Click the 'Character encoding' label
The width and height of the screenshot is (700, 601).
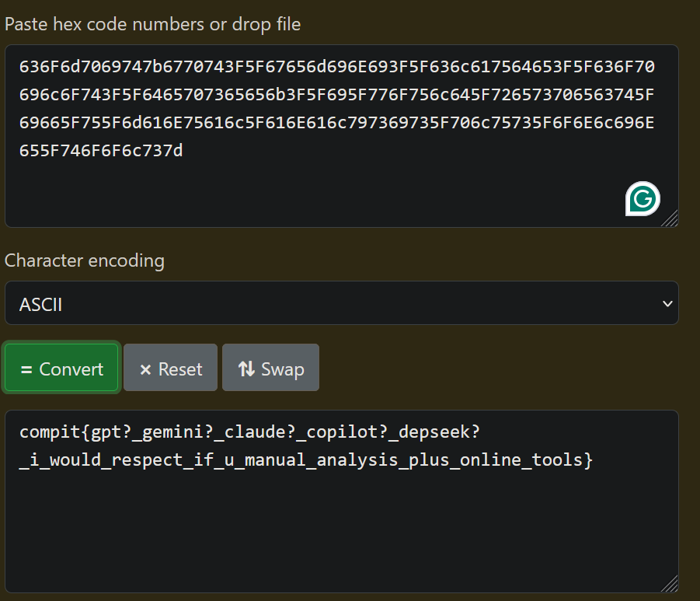pyautogui.click(x=85, y=260)
